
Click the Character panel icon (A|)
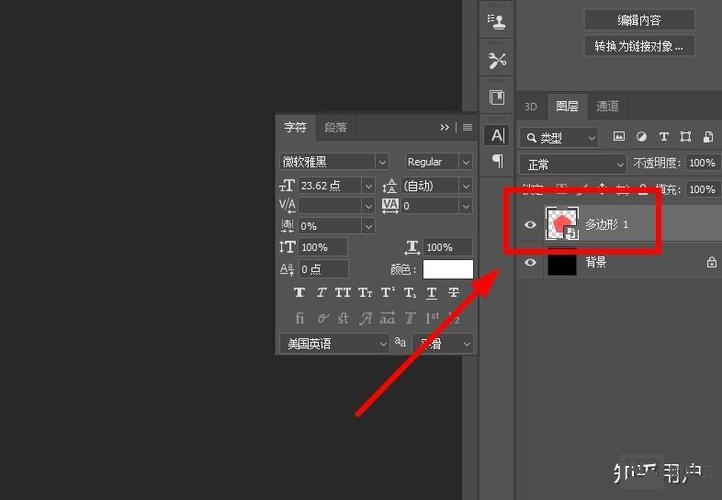point(497,135)
